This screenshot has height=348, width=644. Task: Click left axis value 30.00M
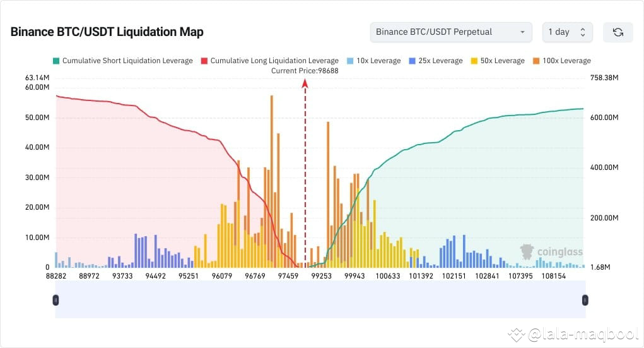coord(37,177)
